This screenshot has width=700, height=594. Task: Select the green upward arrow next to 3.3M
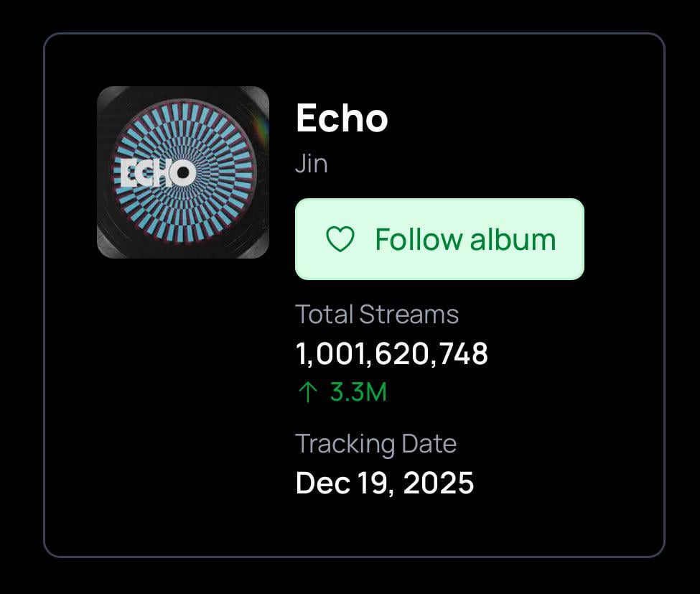click(307, 392)
